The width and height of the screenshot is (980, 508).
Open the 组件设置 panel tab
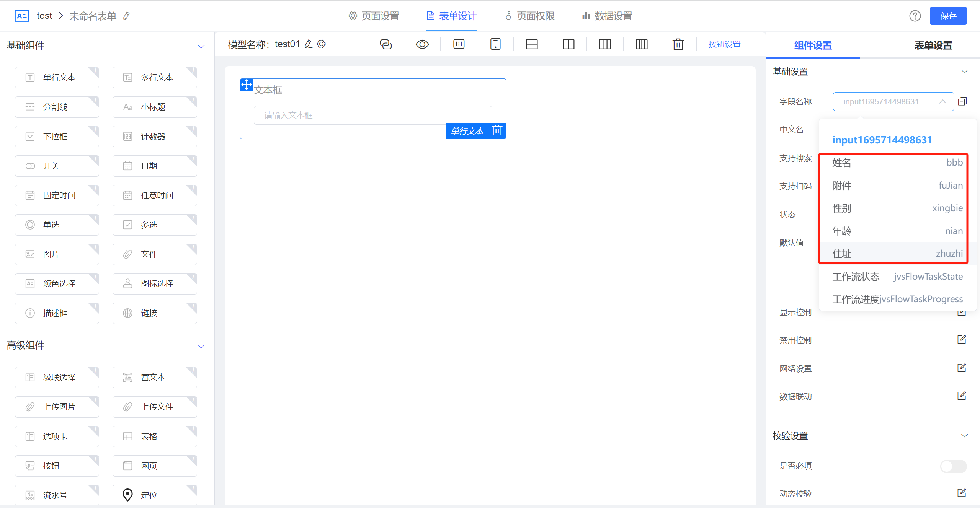(813, 45)
